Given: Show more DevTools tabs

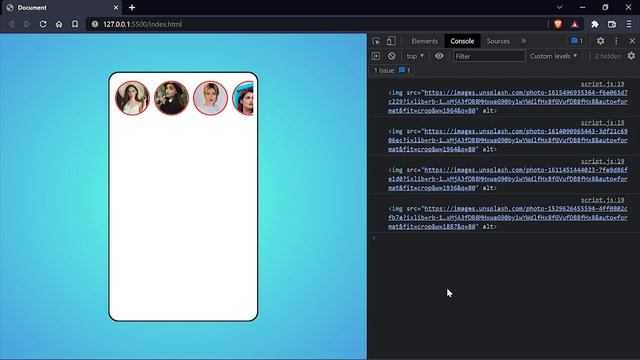Looking at the screenshot, I should (523, 41).
